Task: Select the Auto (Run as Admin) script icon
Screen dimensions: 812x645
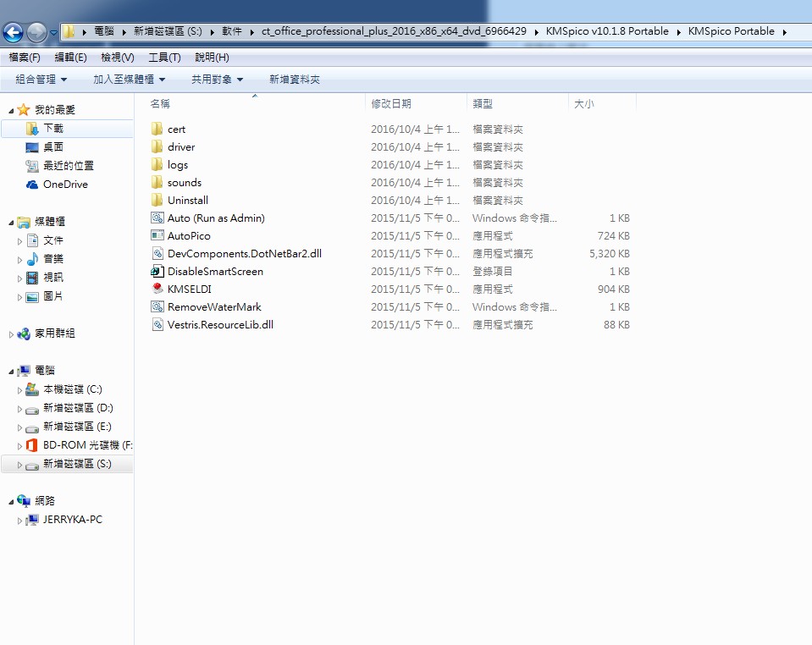Action: [157, 218]
